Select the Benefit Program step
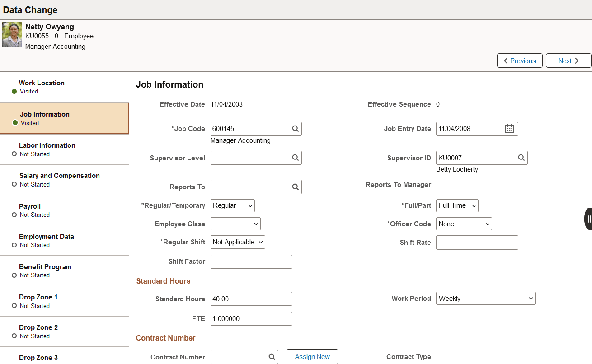The height and width of the screenshot is (364, 592). point(65,271)
